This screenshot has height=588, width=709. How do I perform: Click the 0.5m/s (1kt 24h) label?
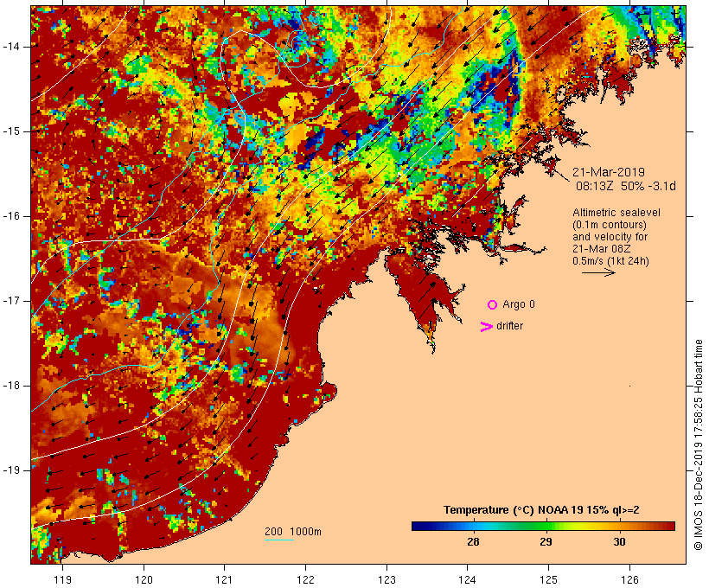[610, 261]
